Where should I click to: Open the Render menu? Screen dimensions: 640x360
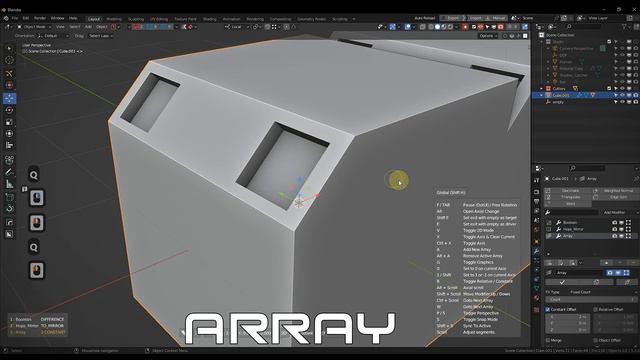coord(40,18)
